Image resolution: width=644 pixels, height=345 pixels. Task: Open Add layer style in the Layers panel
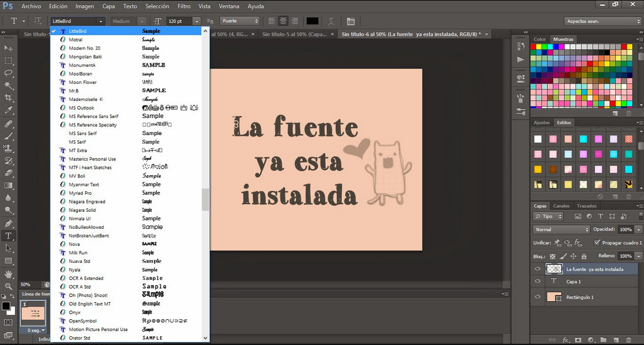pyautogui.click(x=565, y=339)
